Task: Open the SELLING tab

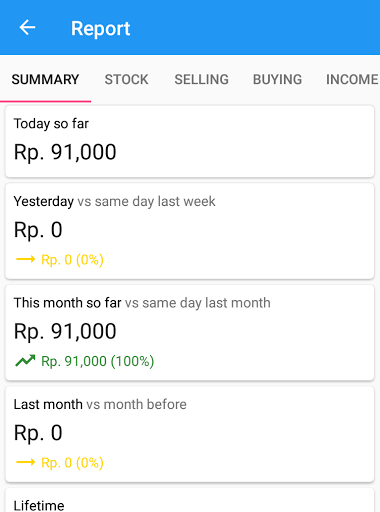Action: (201, 79)
